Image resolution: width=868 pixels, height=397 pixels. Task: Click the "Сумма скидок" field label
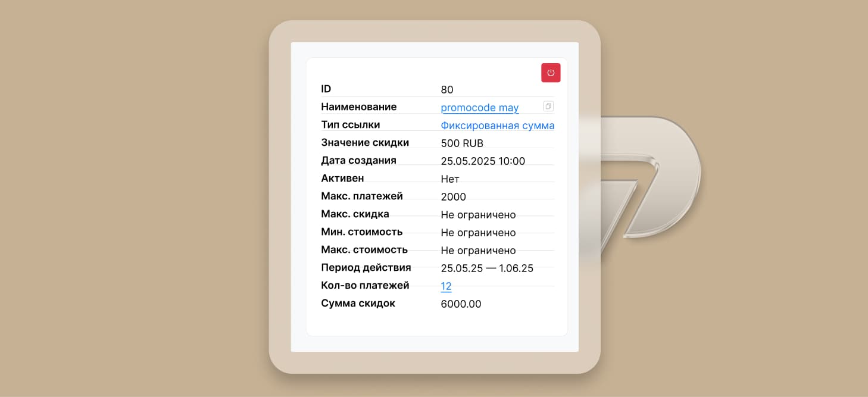click(358, 304)
